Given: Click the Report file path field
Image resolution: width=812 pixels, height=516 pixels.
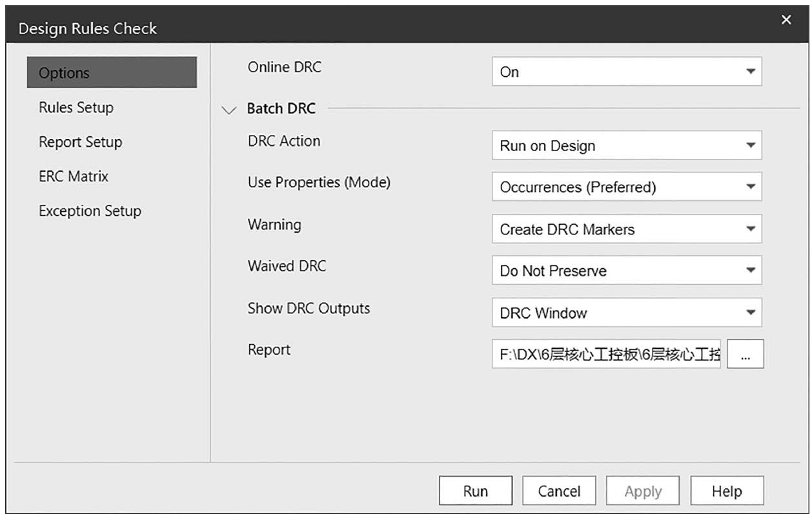Looking at the screenshot, I should pyautogui.click(x=606, y=354).
